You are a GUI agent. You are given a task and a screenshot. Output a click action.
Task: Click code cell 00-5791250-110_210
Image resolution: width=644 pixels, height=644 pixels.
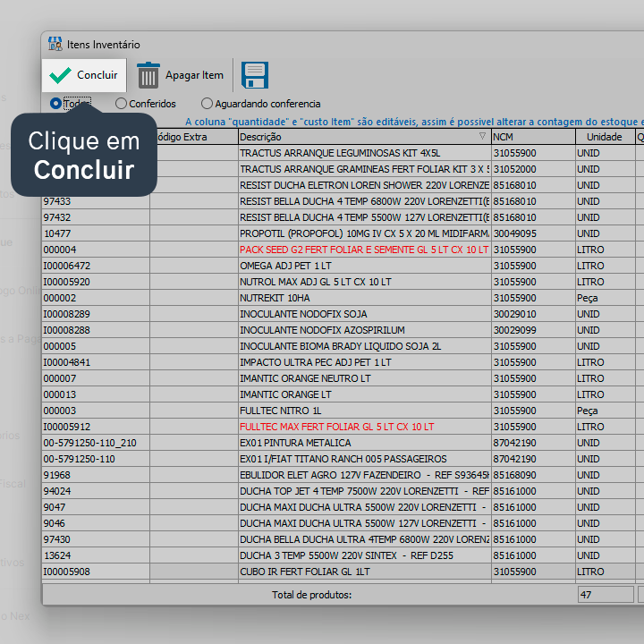pos(96,443)
